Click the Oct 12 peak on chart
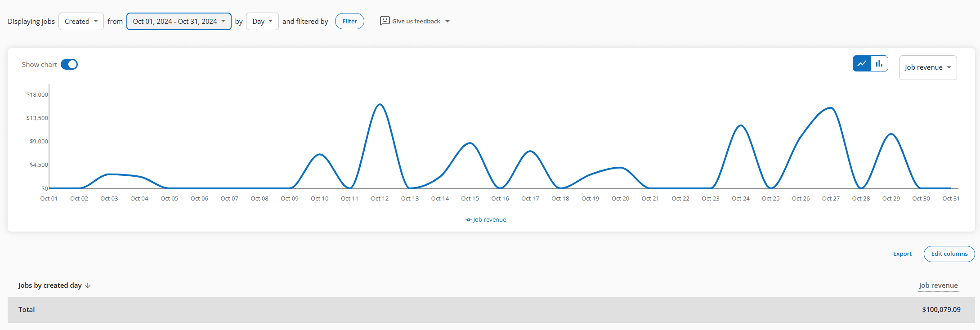The height and width of the screenshot is (330, 980). tap(380, 104)
